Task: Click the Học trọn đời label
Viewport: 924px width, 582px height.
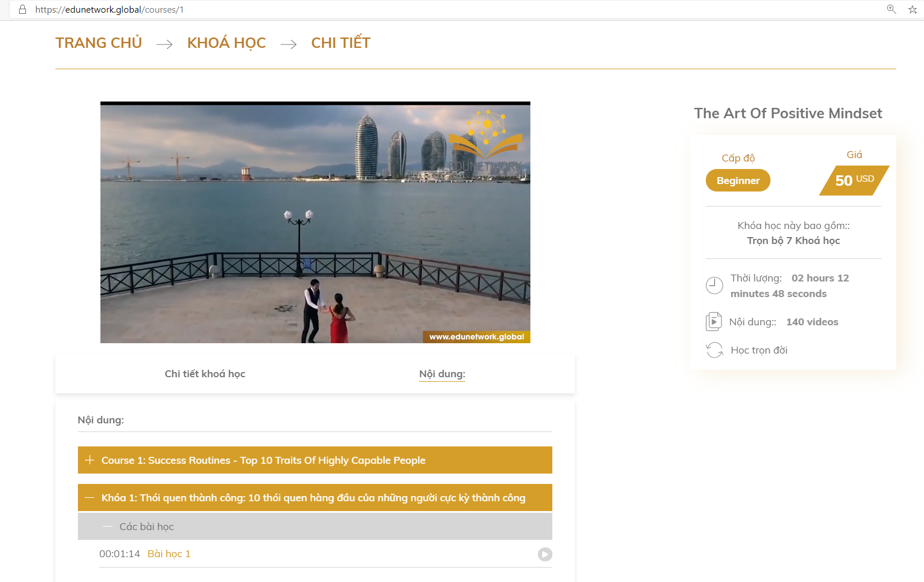Action: pyautogui.click(x=759, y=350)
